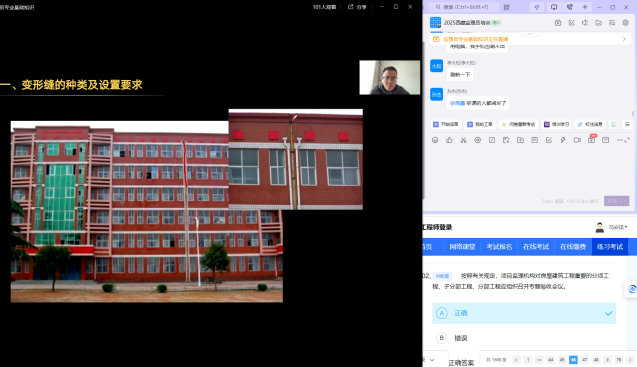Open the '练习考试' navigation tab
The image size is (637, 367).
tap(610, 247)
